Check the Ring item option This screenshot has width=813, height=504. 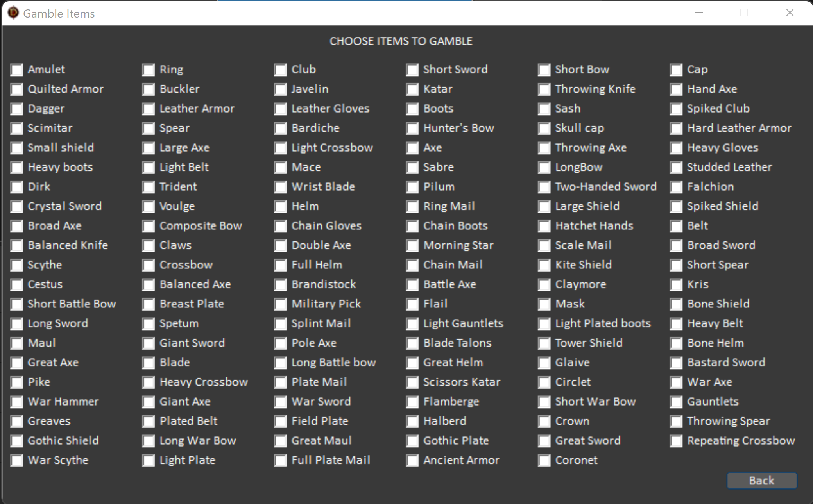149,70
